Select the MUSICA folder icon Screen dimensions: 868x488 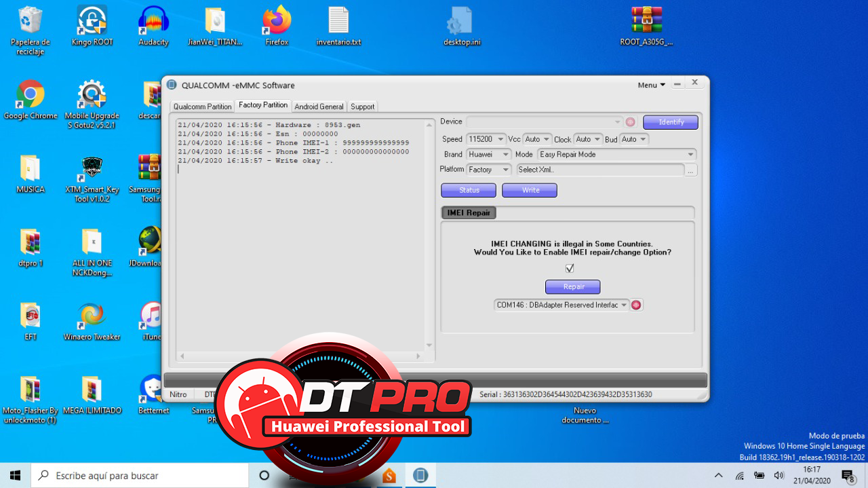31,174
